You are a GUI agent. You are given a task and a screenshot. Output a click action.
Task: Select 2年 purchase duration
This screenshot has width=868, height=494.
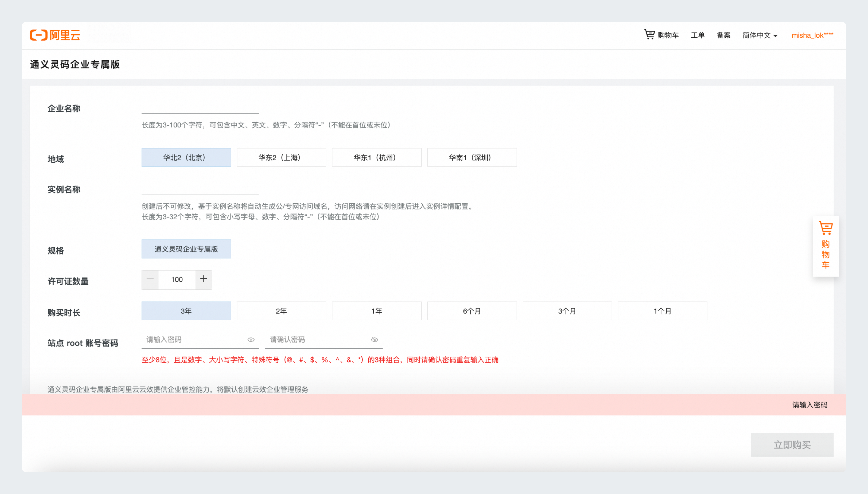point(281,311)
